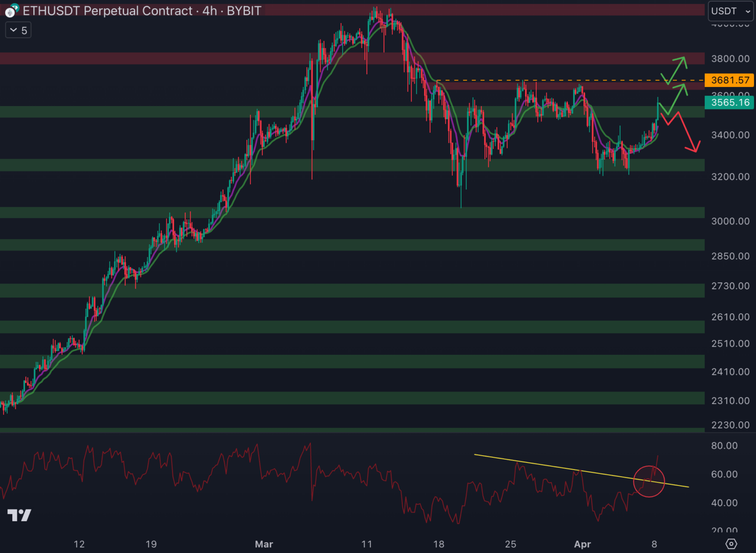Click the Mar label on time axis
The width and height of the screenshot is (756, 553).
tap(264, 544)
